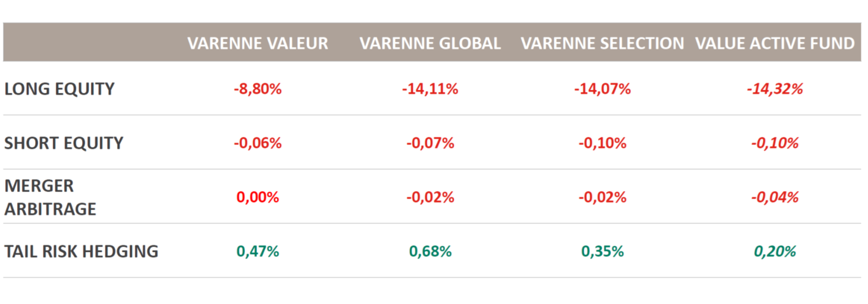Click the LONG EQUITY row label
868x304 pixels.
pos(59,89)
